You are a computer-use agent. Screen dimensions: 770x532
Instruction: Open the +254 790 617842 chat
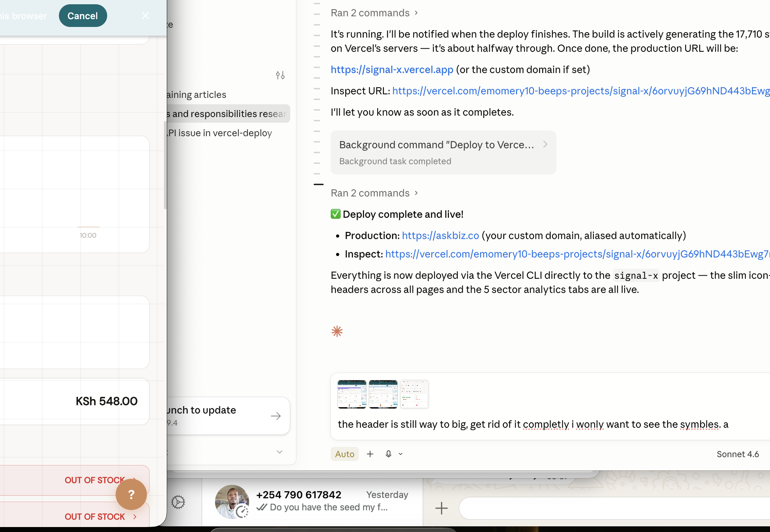312,501
